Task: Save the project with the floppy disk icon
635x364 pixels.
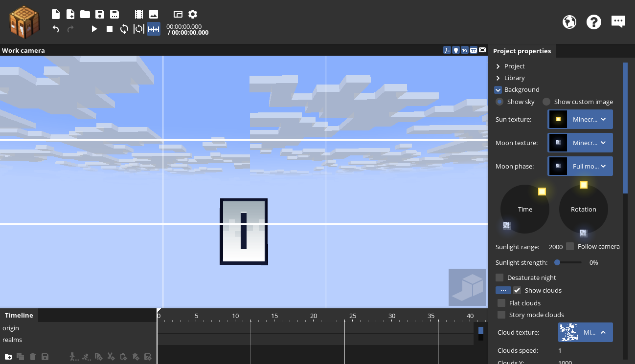Action: coord(100,14)
